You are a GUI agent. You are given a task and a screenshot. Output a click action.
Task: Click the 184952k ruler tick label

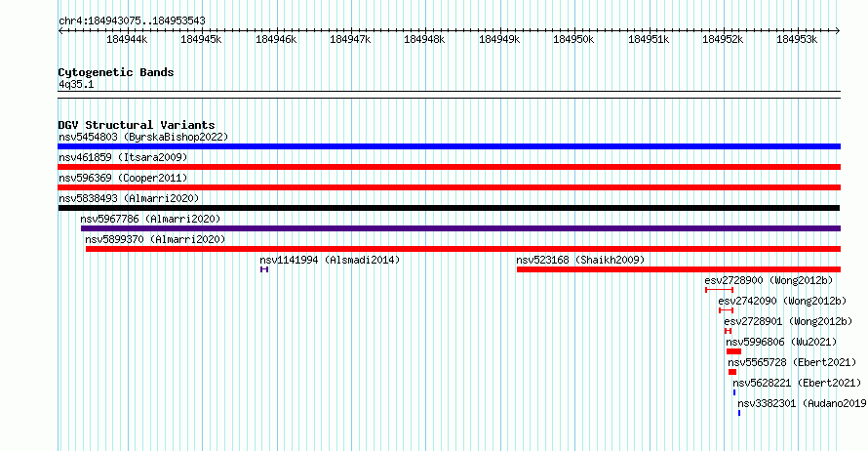723,39
